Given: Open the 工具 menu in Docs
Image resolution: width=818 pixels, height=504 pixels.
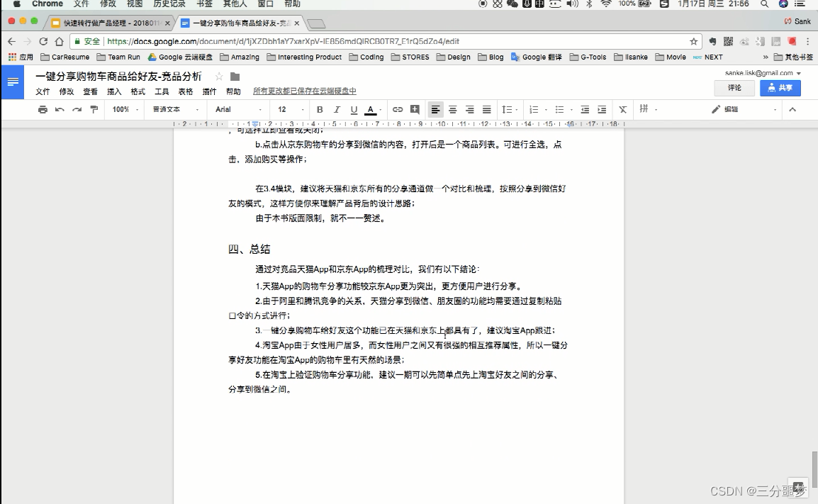Looking at the screenshot, I should [162, 92].
